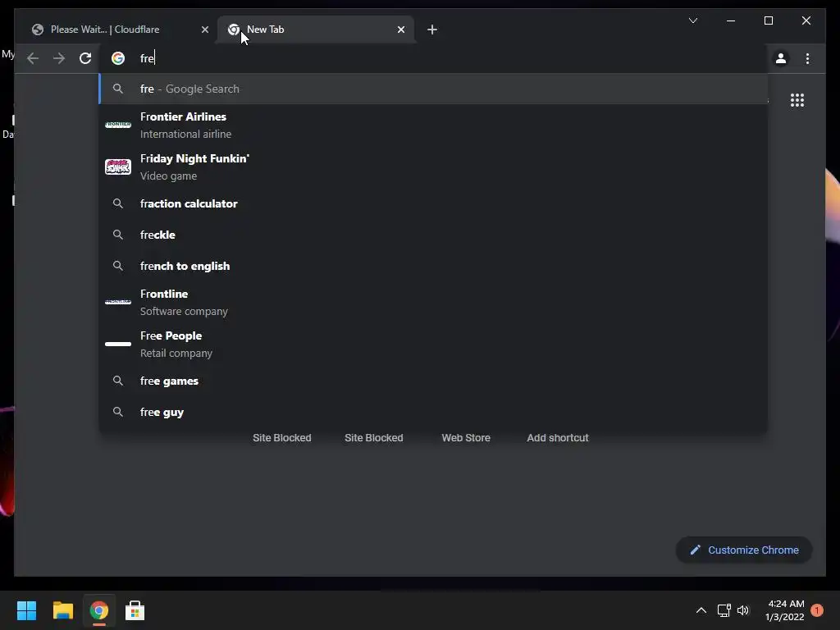Select the free games suggestion

(433, 381)
